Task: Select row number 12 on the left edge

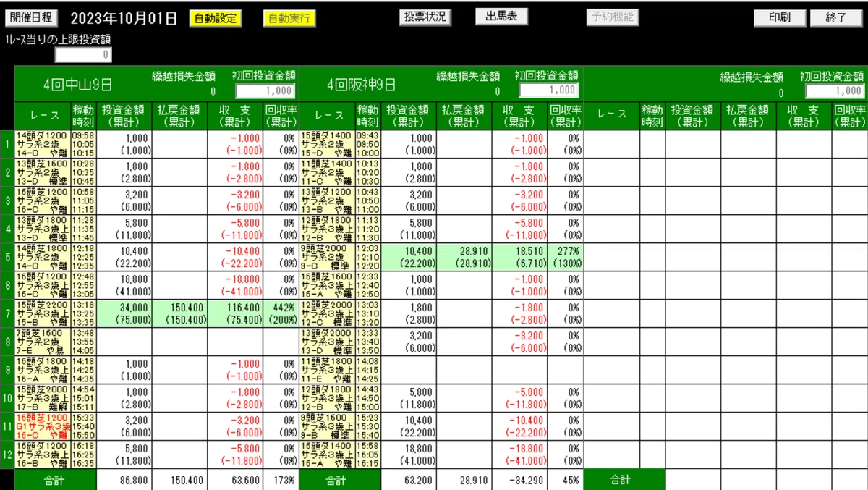Action: pos(7,455)
